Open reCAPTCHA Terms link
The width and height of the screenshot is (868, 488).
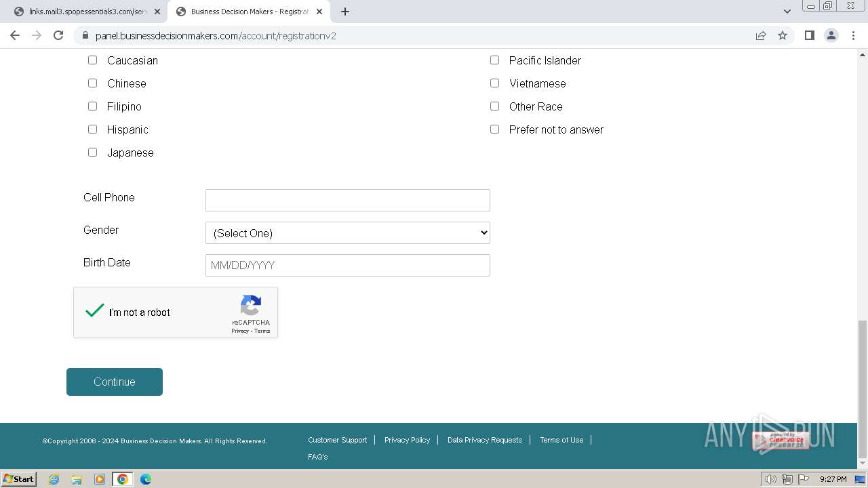(262, 331)
